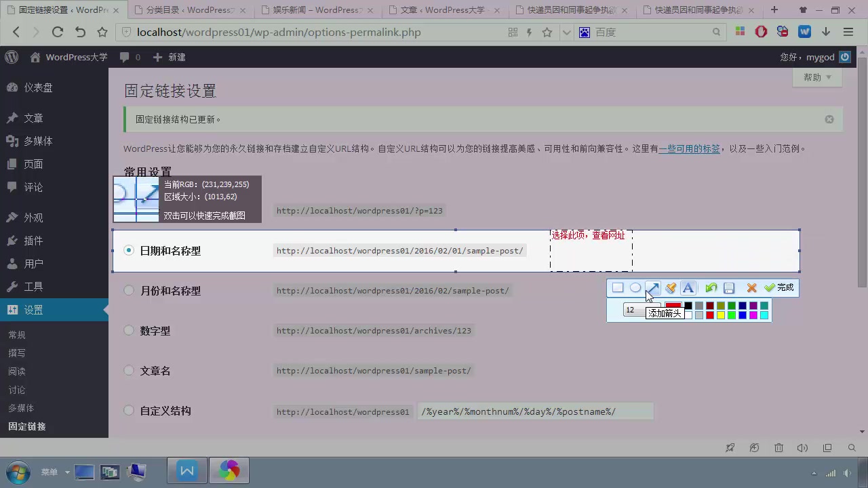Pick the cyan color swatch
The image size is (868, 488).
[764, 315]
